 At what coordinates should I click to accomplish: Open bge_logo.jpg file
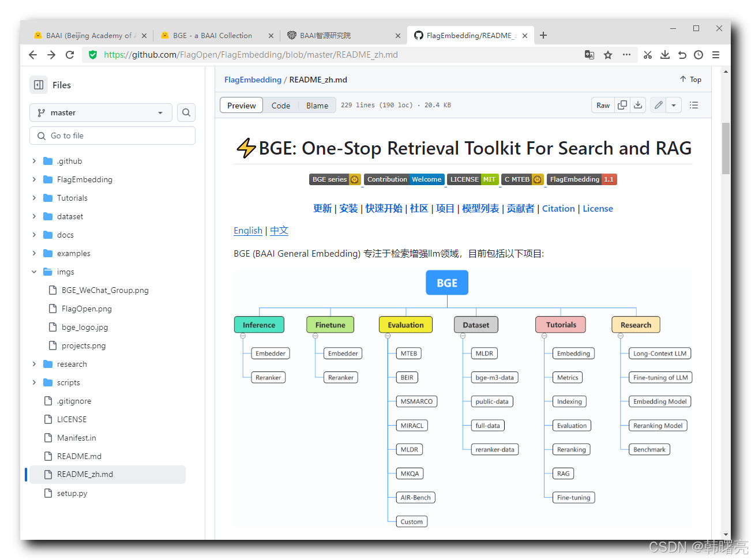[x=85, y=327]
